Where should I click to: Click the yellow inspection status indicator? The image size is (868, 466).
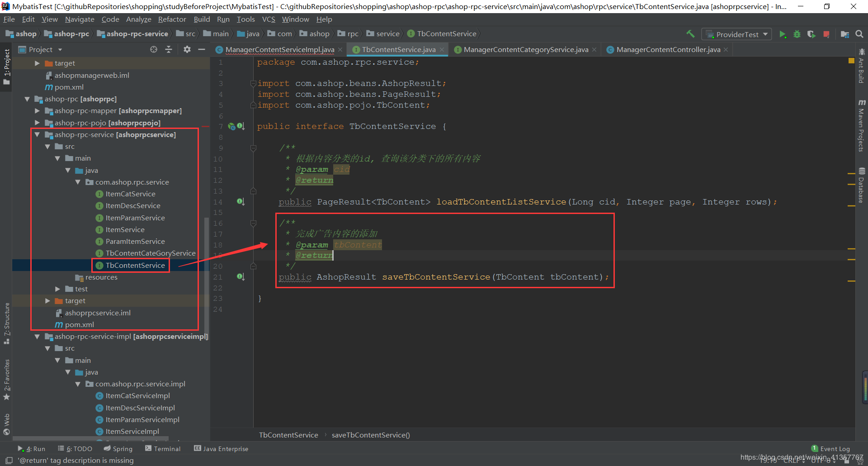(x=851, y=61)
